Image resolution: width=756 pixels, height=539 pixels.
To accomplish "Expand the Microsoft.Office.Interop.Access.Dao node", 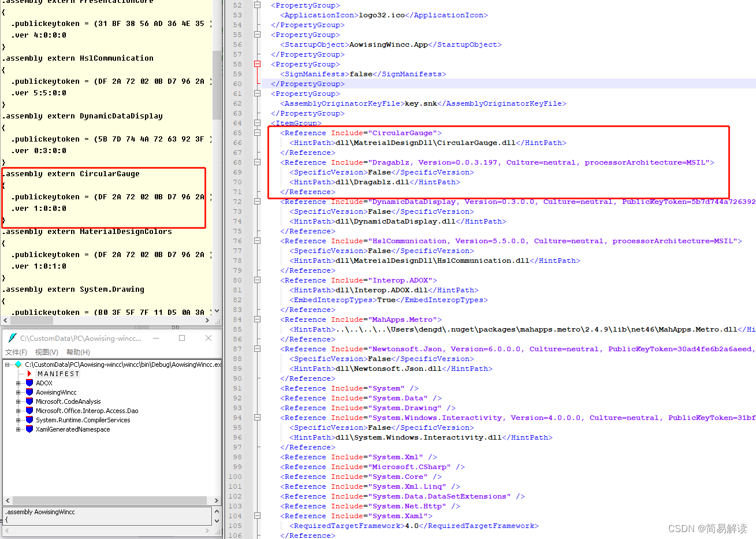I will point(18,411).
